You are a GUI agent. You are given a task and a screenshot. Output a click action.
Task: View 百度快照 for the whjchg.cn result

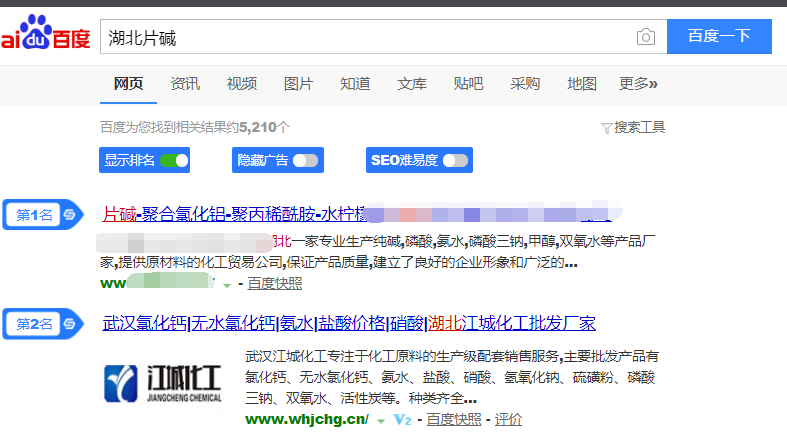(454, 419)
